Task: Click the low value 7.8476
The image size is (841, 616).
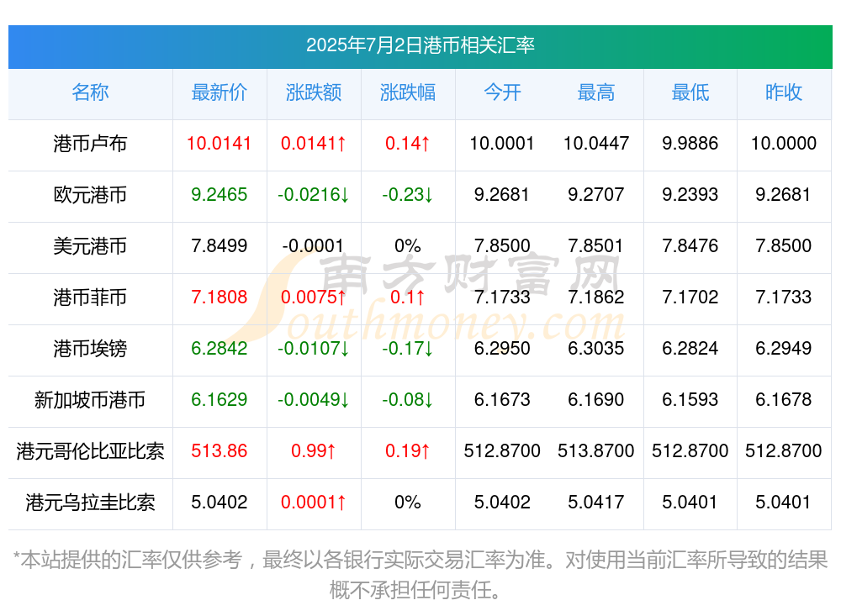Action: tap(690, 246)
